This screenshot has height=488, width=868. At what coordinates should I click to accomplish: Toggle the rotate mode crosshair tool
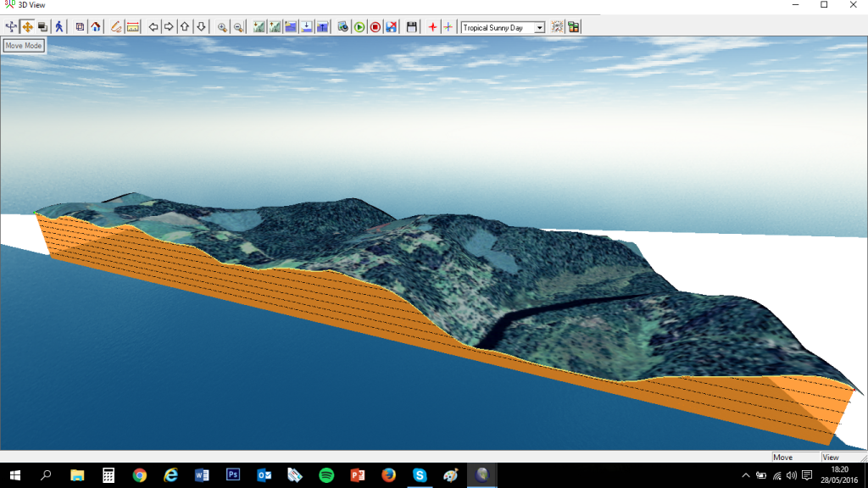pyautogui.click(x=11, y=27)
